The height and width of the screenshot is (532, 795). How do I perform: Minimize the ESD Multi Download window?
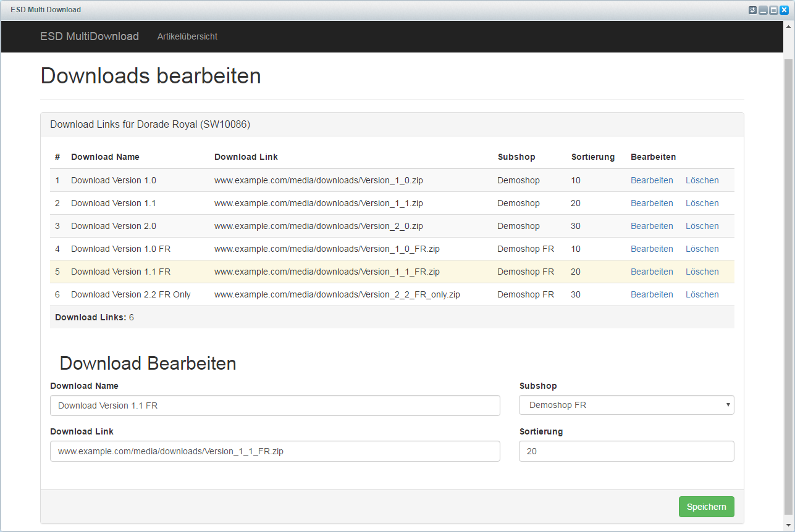coord(763,10)
